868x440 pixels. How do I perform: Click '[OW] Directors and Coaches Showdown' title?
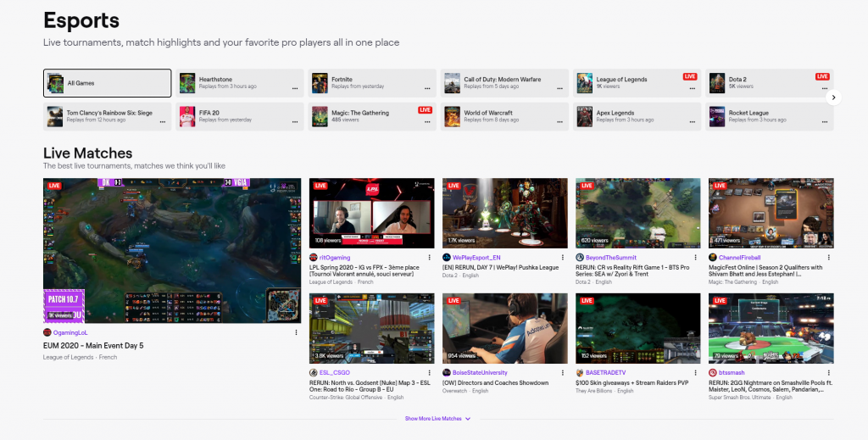pos(495,383)
